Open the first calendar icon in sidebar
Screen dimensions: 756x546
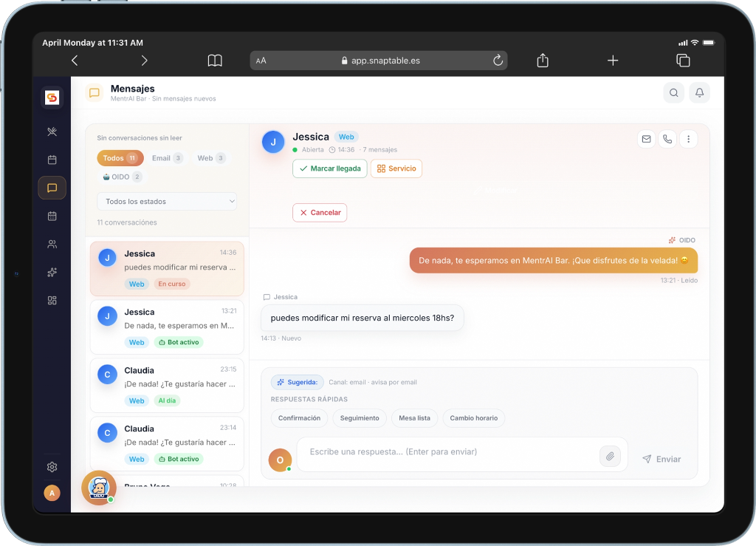point(52,160)
